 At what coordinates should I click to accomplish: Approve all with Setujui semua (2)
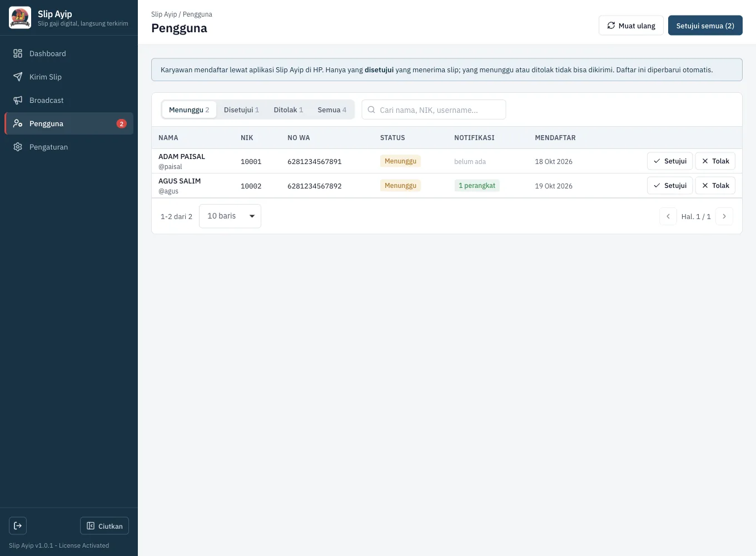click(705, 26)
